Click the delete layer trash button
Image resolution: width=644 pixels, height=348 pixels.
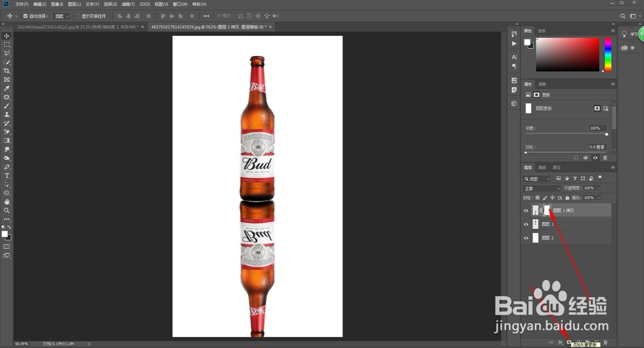[605, 342]
